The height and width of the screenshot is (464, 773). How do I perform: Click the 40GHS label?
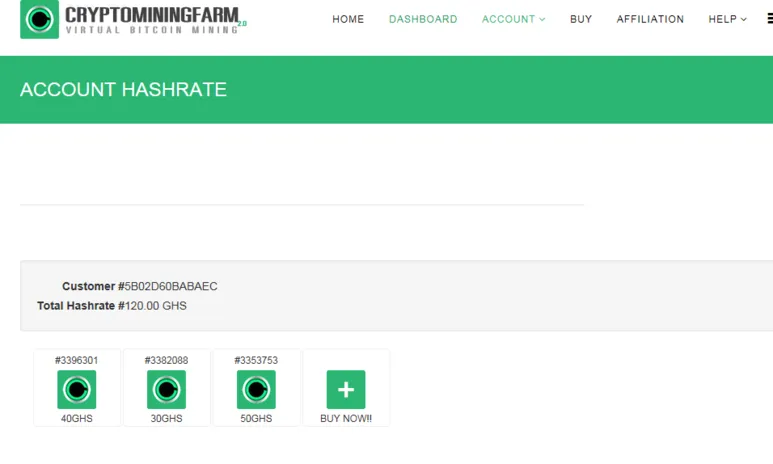pos(76,418)
